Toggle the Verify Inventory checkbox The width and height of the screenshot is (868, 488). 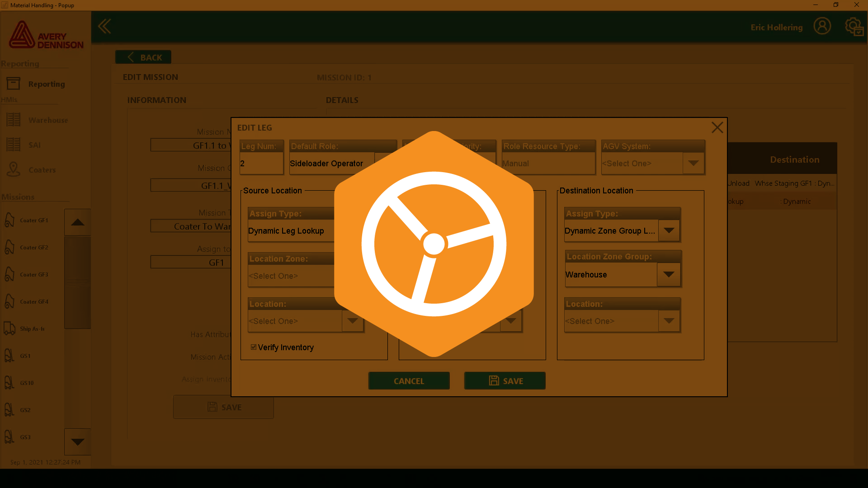coord(254,347)
